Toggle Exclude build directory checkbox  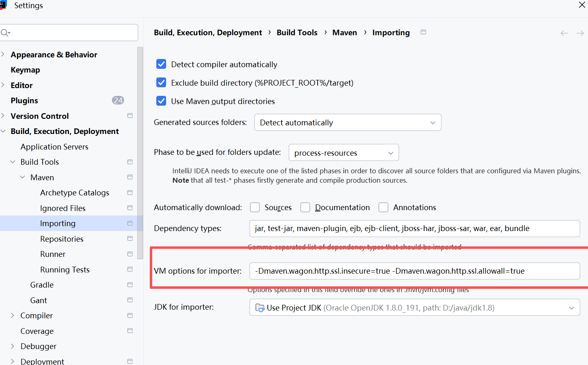[161, 82]
